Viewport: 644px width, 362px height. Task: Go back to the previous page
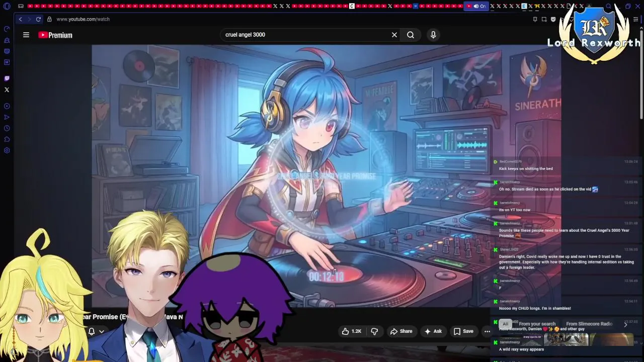(x=20, y=19)
